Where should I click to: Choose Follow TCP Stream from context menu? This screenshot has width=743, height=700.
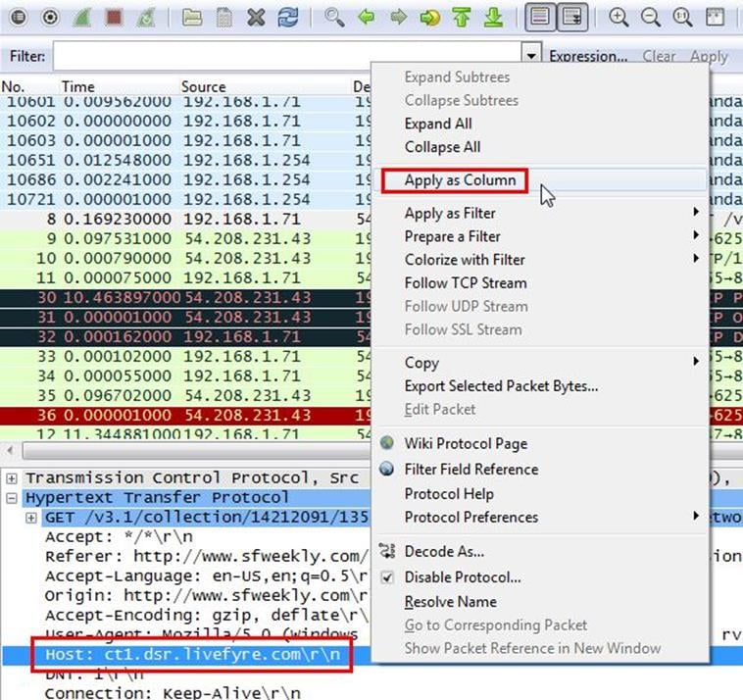click(466, 283)
